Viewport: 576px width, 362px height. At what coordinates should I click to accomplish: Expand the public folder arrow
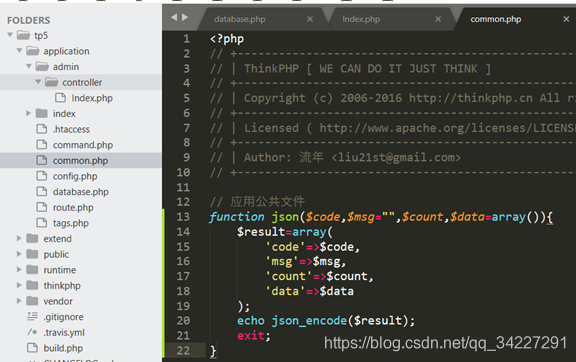pos(19,254)
